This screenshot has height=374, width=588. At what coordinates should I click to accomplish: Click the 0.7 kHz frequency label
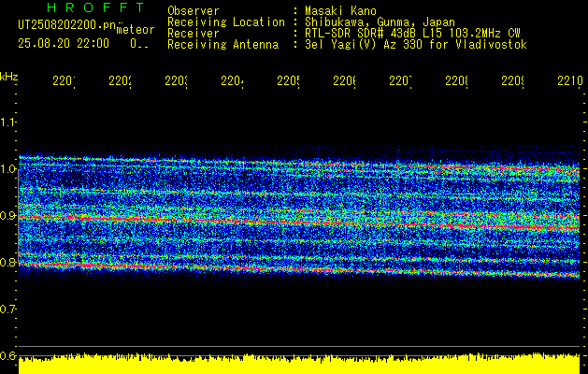click(x=7, y=309)
